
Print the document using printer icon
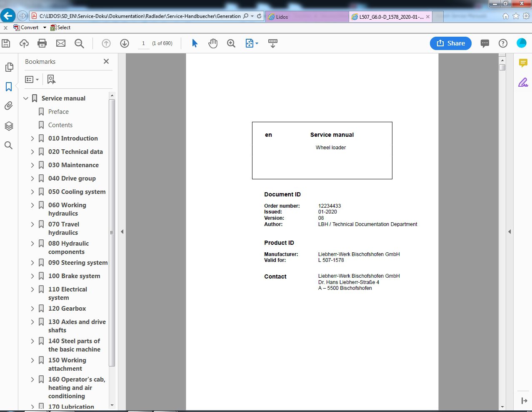(42, 43)
